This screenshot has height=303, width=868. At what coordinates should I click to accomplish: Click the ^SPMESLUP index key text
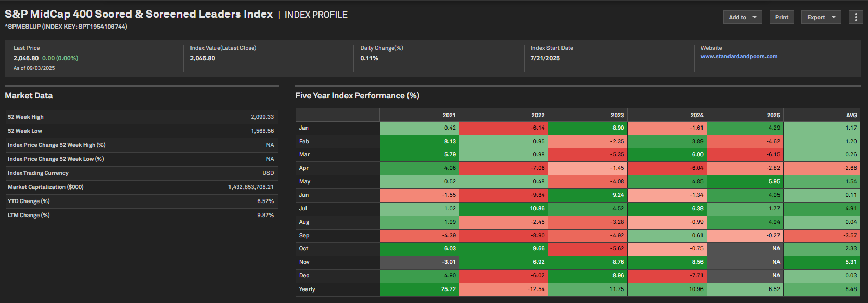point(66,27)
